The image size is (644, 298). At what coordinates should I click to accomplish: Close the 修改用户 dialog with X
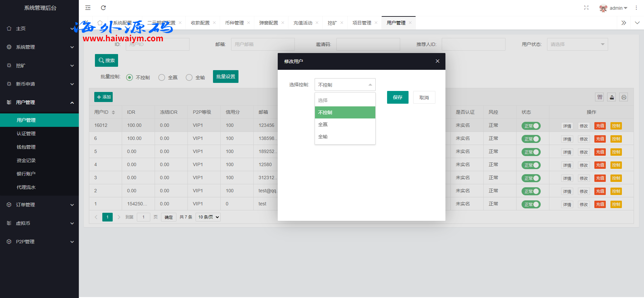coord(437,61)
